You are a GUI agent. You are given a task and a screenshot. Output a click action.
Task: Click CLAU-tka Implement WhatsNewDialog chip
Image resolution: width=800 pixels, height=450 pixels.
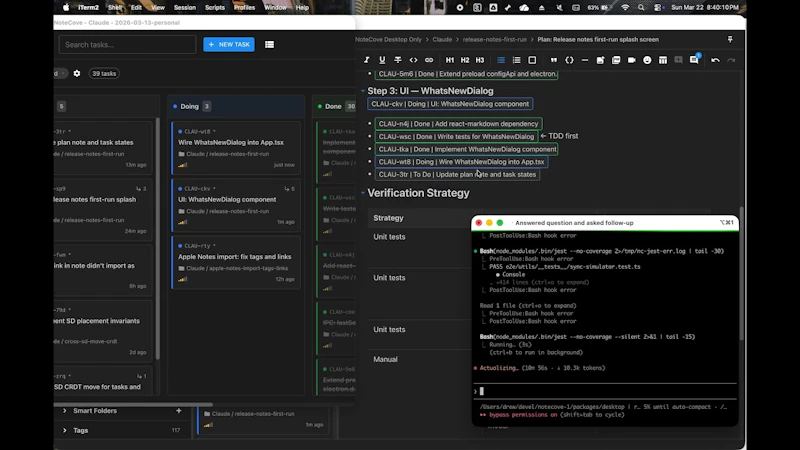point(467,149)
